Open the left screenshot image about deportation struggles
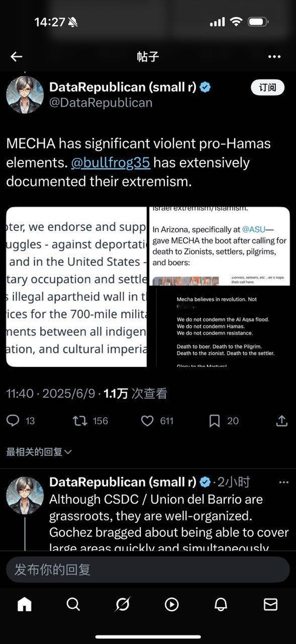This screenshot has width=296, height=644. click(x=76, y=287)
